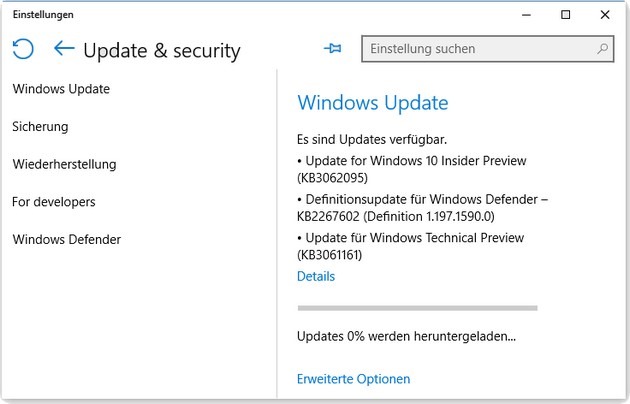Open the Windows Defender section
630x404 pixels.
coord(66,240)
